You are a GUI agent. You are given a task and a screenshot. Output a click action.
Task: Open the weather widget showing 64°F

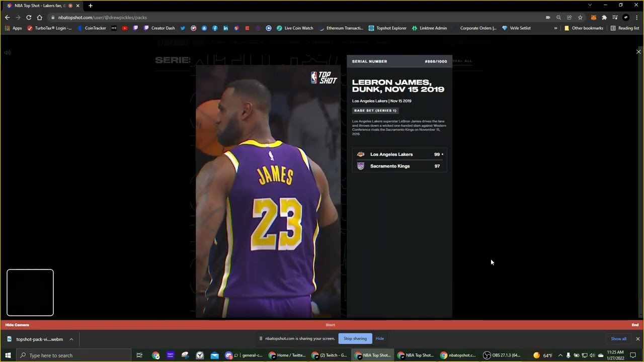click(543, 355)
